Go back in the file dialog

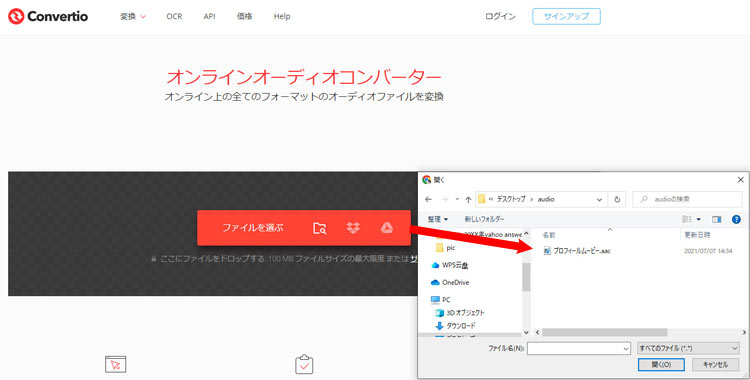428,199
